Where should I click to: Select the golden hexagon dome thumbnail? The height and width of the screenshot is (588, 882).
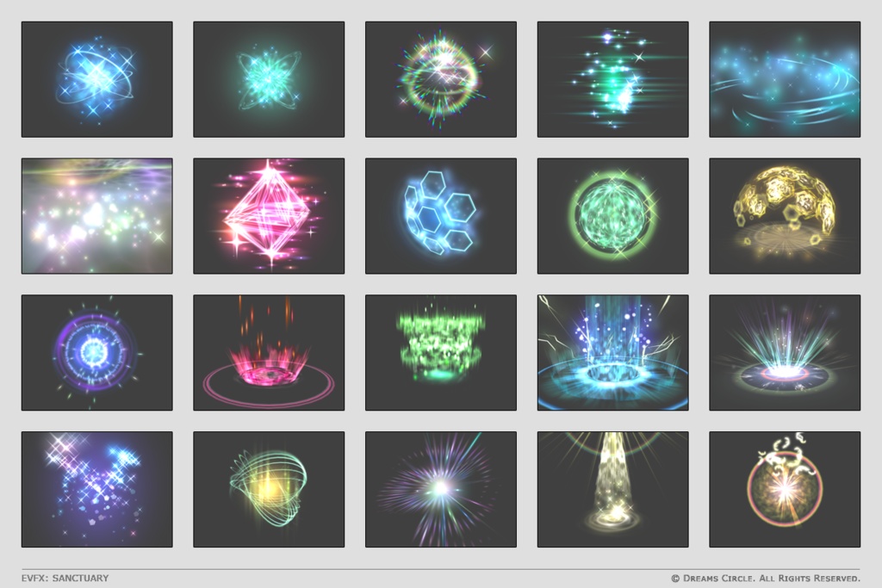(x=785, y=216)
